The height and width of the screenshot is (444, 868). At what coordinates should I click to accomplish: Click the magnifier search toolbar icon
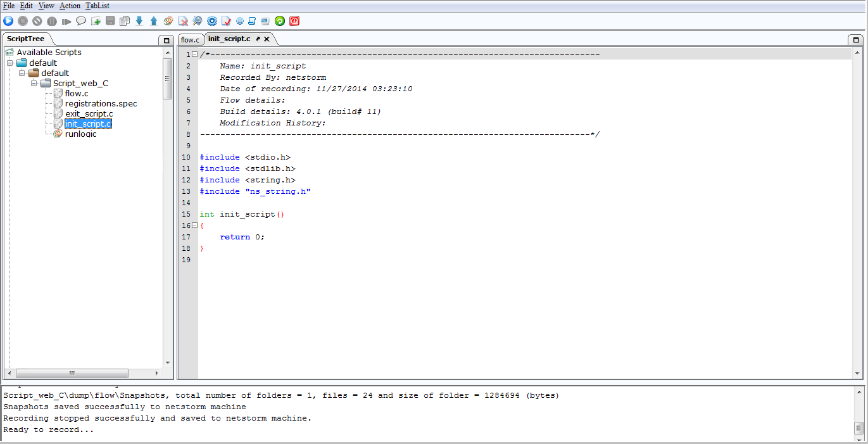(198, 21)
